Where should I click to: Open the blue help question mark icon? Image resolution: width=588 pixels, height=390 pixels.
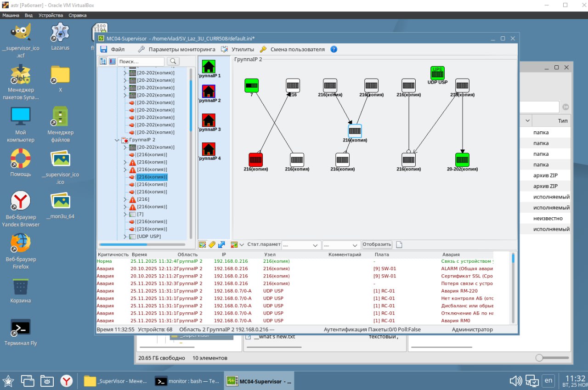334,49
